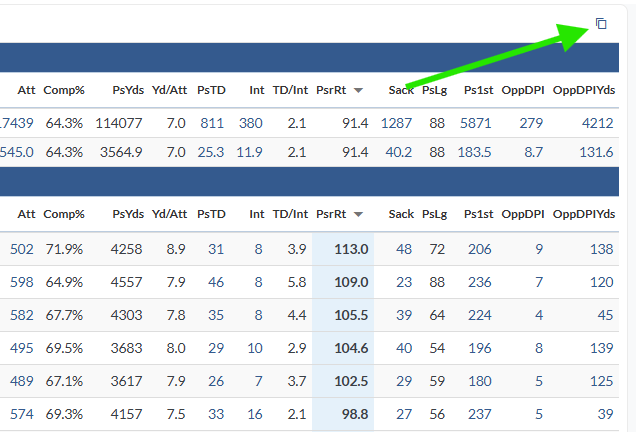Click the sort arrow beside lower PsrRt header

click(x=358, y=214)
